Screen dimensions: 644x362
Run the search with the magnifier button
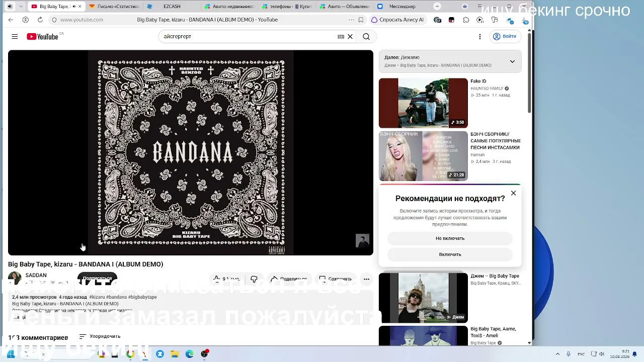click(366, 36)
